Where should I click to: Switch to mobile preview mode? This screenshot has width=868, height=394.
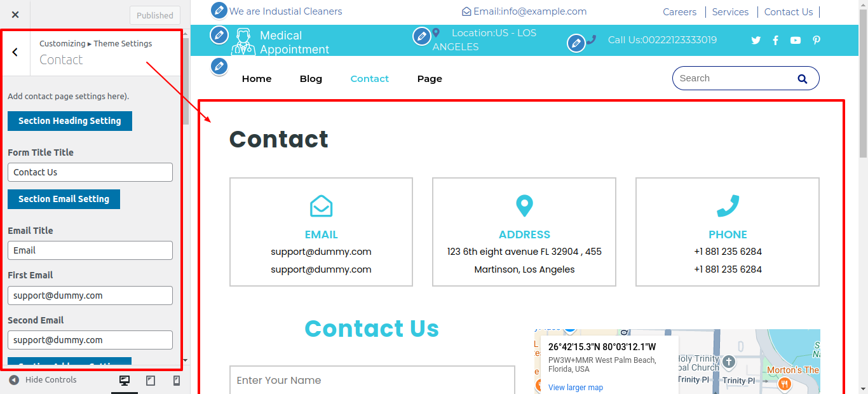pyautogui.click(x=177, y=381)
